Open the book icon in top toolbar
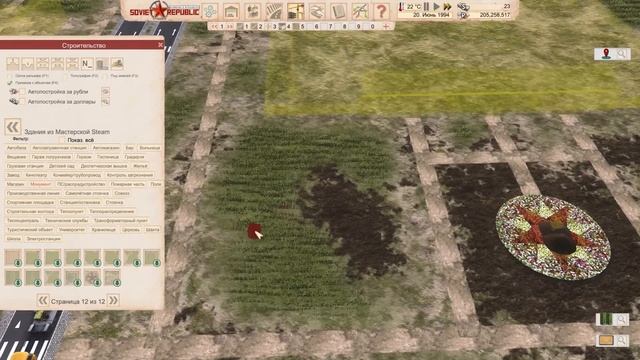The width and height of the screenshot is (640, 360). pos(338,11)
